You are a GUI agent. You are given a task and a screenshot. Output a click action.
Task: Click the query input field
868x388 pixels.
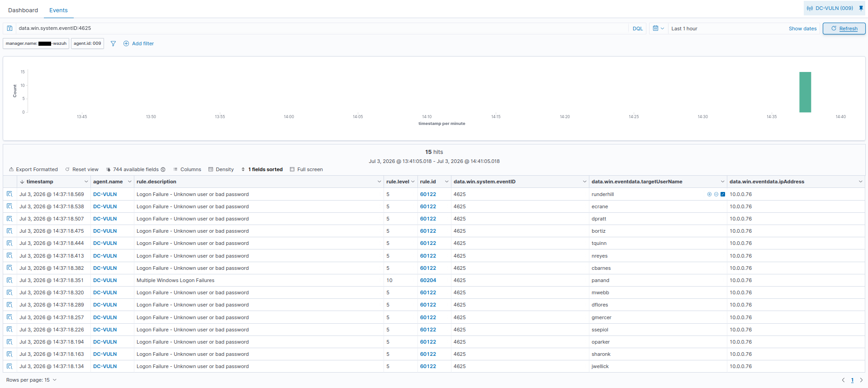322,28
